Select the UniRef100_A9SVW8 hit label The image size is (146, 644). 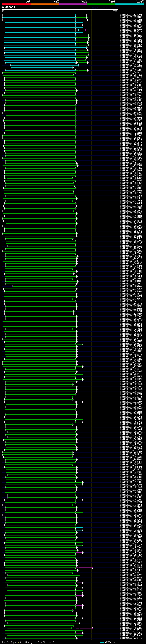131,70
